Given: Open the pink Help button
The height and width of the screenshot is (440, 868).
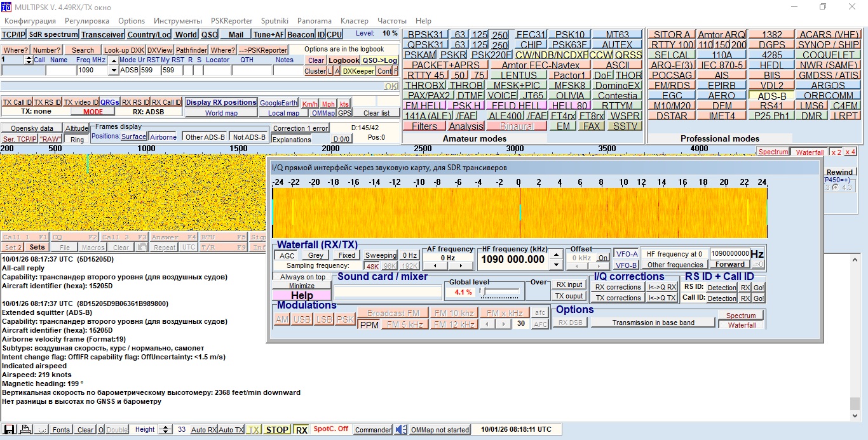Looking at the screenshot, I should (x=301, y=295).
